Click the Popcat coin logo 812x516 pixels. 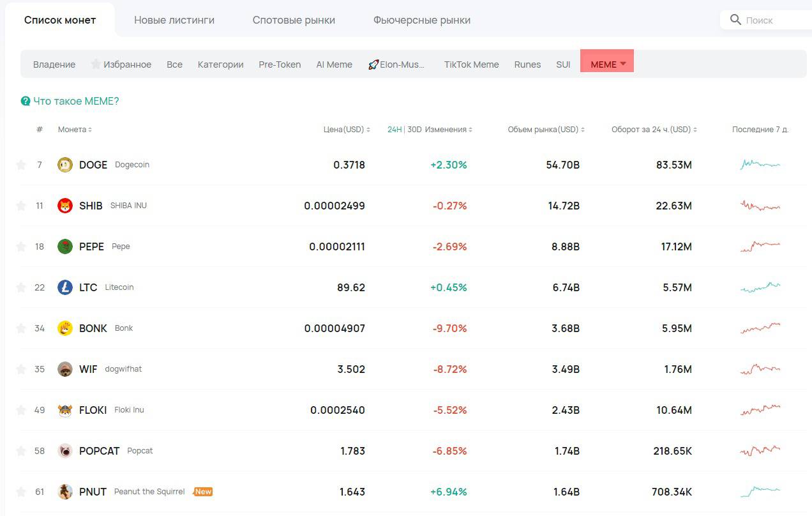point(65,451)
